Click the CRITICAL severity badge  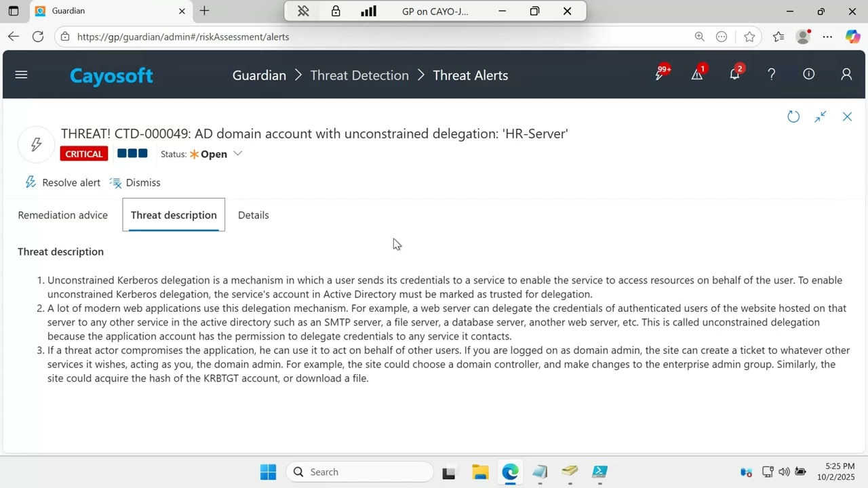pyautogui.click(x=84, y=154)
